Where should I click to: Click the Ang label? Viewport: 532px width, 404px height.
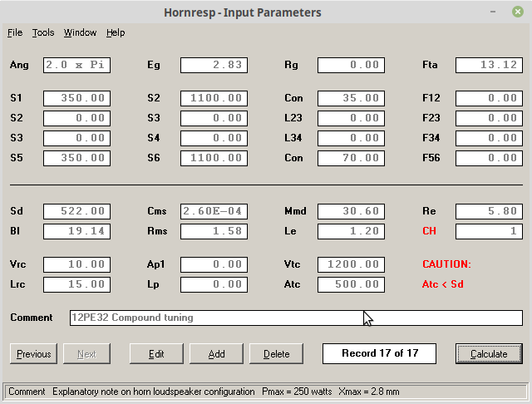tap(19, 65)
